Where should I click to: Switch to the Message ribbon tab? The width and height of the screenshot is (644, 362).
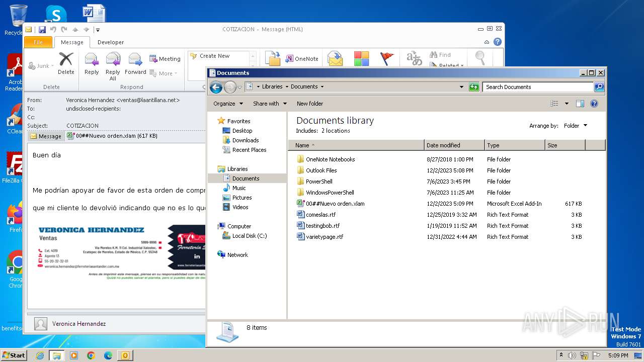pyautogui.click(x=72, y=42)
